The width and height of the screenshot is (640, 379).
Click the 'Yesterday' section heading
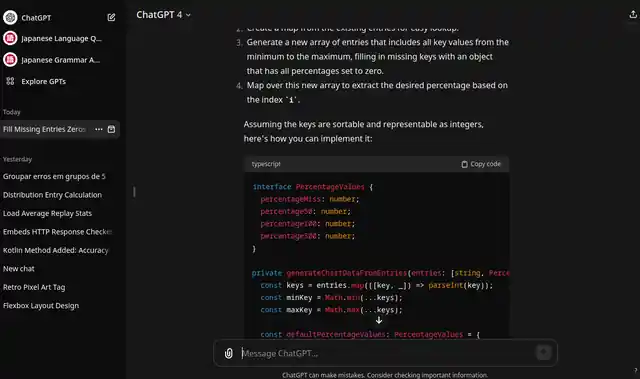coord(17,159)
